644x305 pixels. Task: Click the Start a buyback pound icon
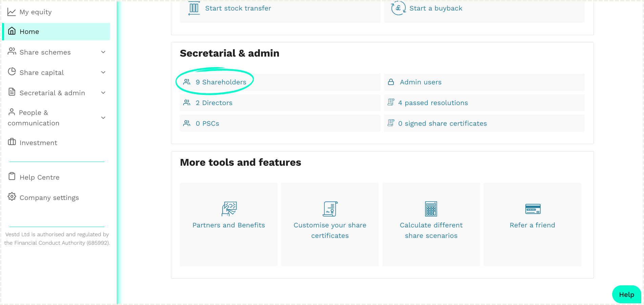[x=398, y=8]
